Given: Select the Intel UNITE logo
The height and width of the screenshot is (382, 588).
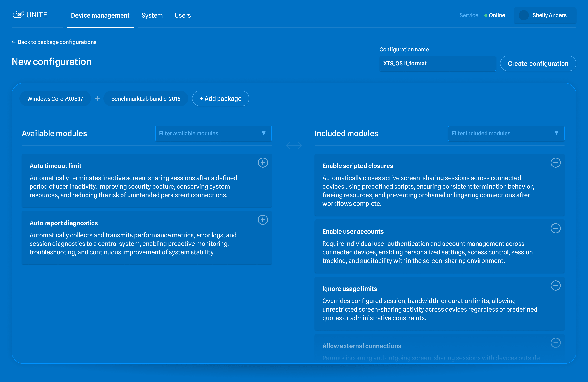Looking at the screenshot, I should [x=30, y=15].
